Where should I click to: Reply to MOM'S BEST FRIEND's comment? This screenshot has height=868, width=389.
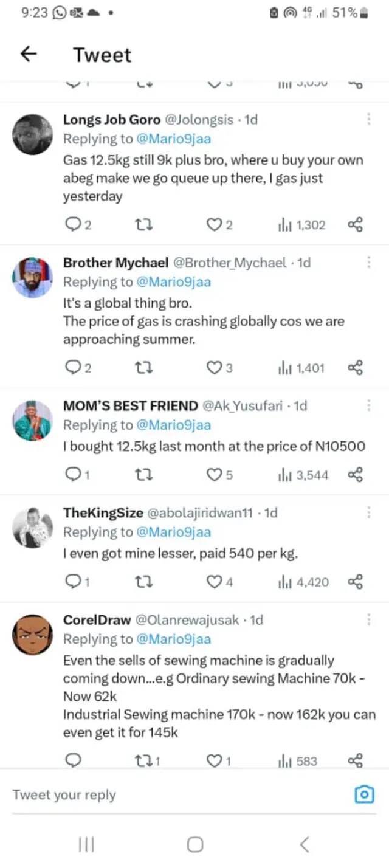pos(73,475)
